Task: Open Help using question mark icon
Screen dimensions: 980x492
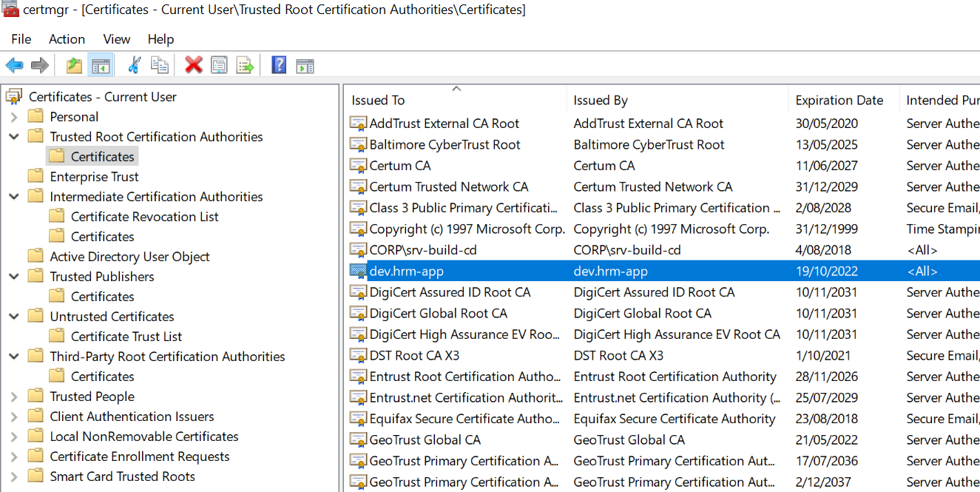Action: 279,65
